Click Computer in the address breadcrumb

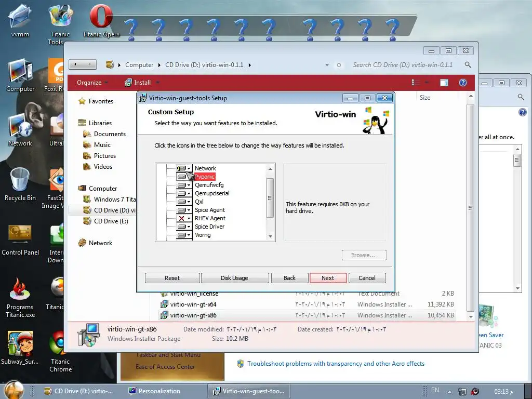pos(139,65)
